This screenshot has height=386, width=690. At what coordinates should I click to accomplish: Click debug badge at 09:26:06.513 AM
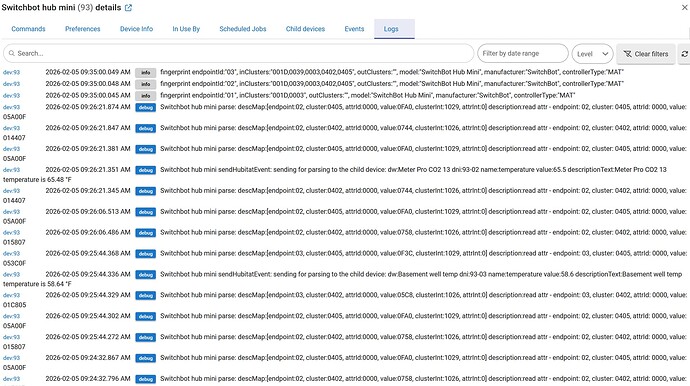point(146,212)
